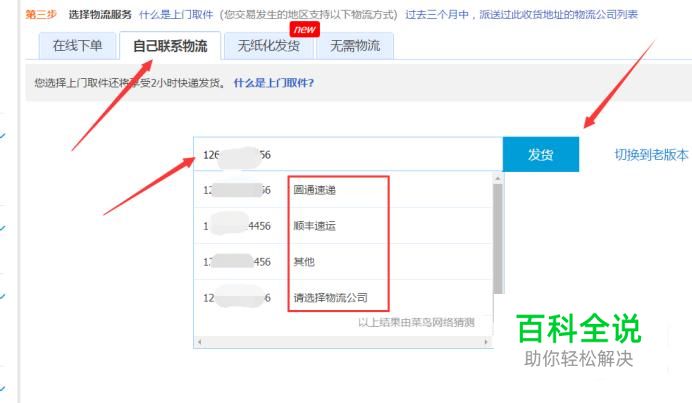Select the 自己联系物流 tab
The height and width of the screenshot is (403, 692).
click(170, 45)
